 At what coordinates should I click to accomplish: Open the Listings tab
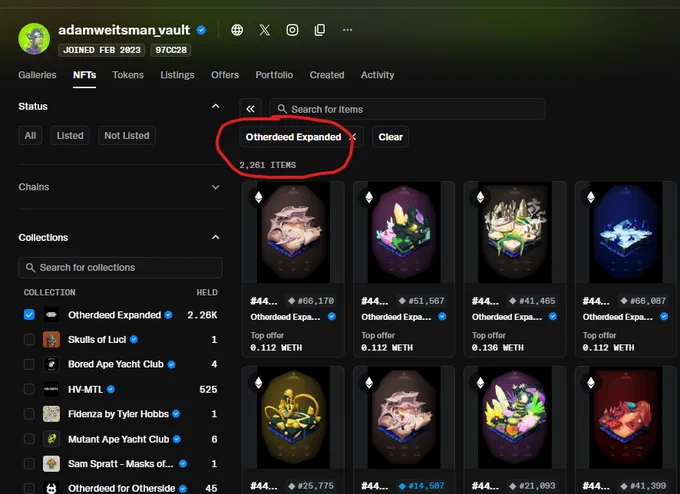pyautogui.click(x=177, y=75)
